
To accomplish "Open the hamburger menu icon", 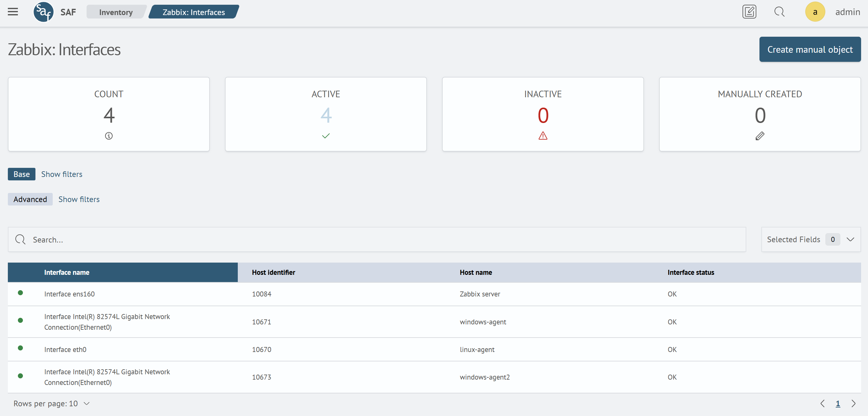I will point(13,12).
